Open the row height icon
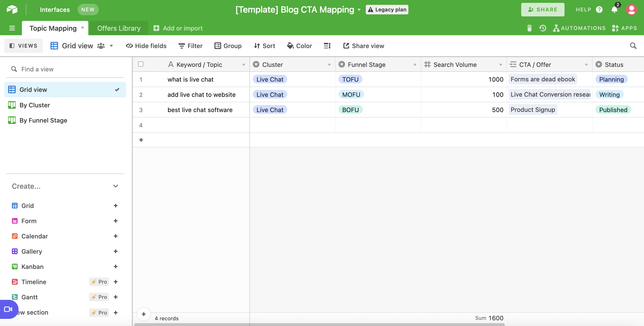The height and width of the screenshot is (326, 644). click(327, 46)
